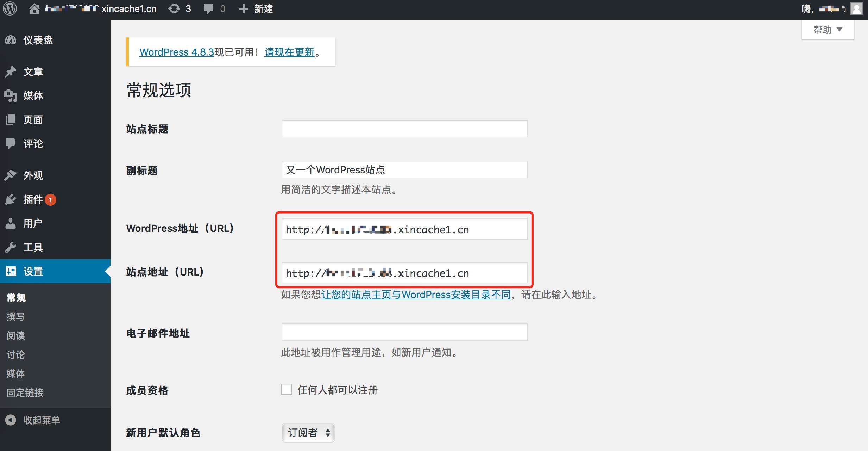
Task: Click the plugin update badge showing 1
Action: point(50,200)
